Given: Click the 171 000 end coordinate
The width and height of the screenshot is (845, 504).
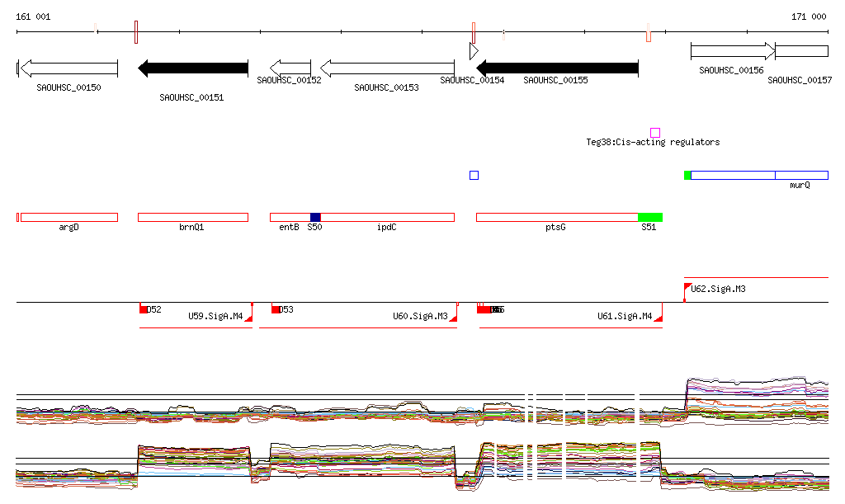Looking at the screenshot, I should [x=809, y=16].
